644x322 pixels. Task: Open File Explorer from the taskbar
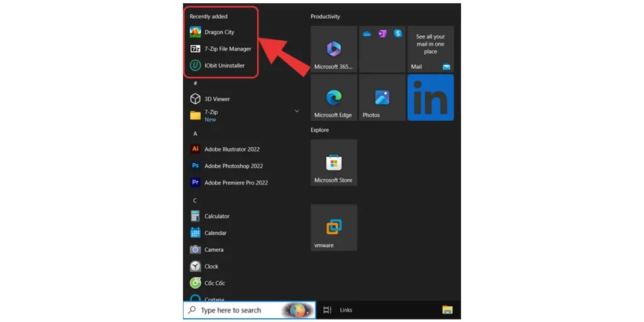coord(447,310)
